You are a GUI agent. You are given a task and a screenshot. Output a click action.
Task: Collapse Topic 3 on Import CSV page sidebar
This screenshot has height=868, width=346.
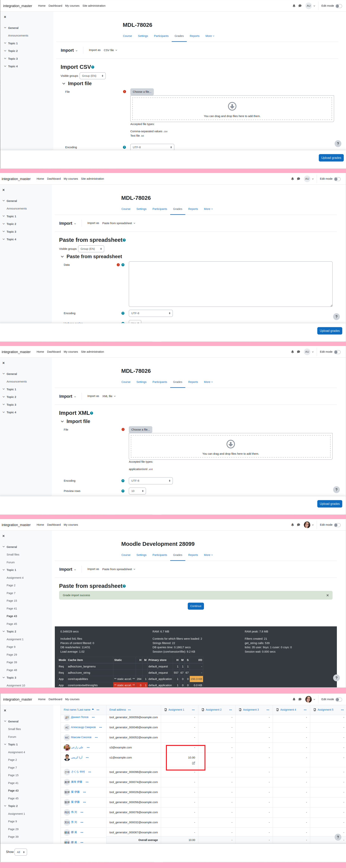[x=5, y=58]
